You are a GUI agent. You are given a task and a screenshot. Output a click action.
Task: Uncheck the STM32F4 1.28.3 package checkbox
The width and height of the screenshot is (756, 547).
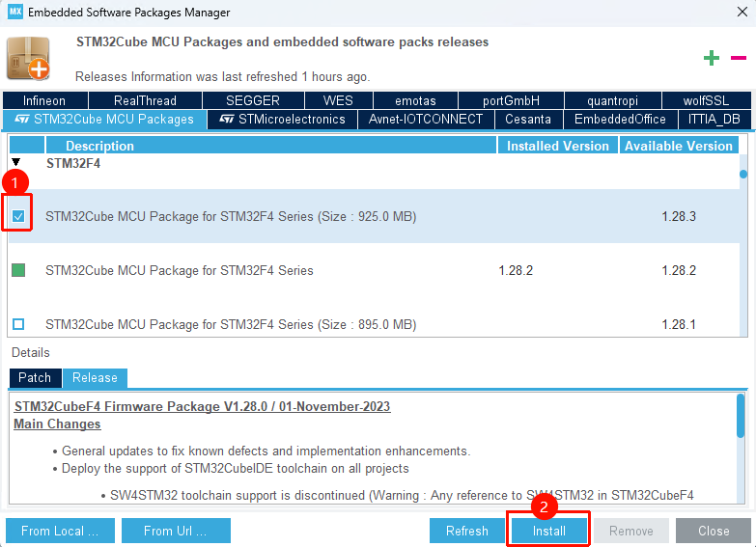pos(18,216)
